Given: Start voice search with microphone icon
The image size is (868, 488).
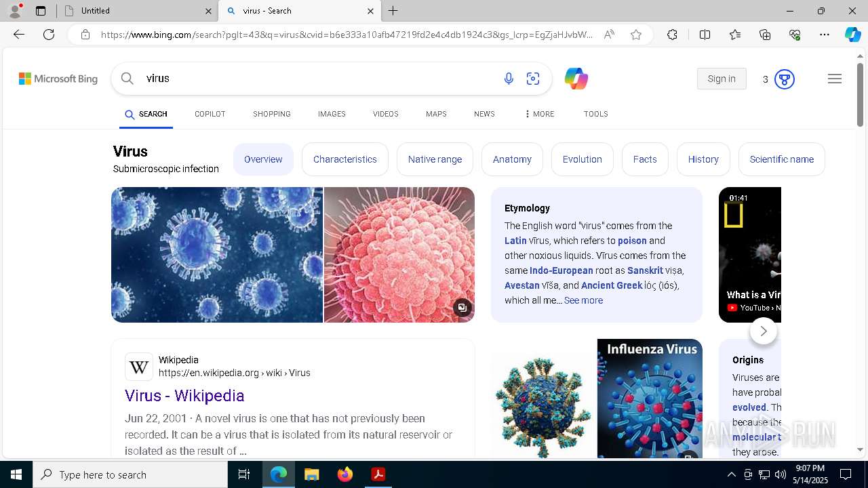Looking at the screenshot, I should [x=509, y=79].
